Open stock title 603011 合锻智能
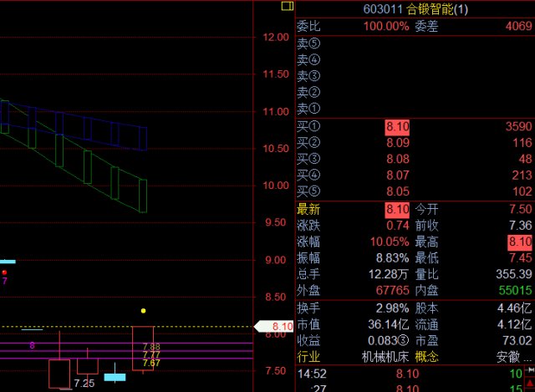 pos(416,8)
